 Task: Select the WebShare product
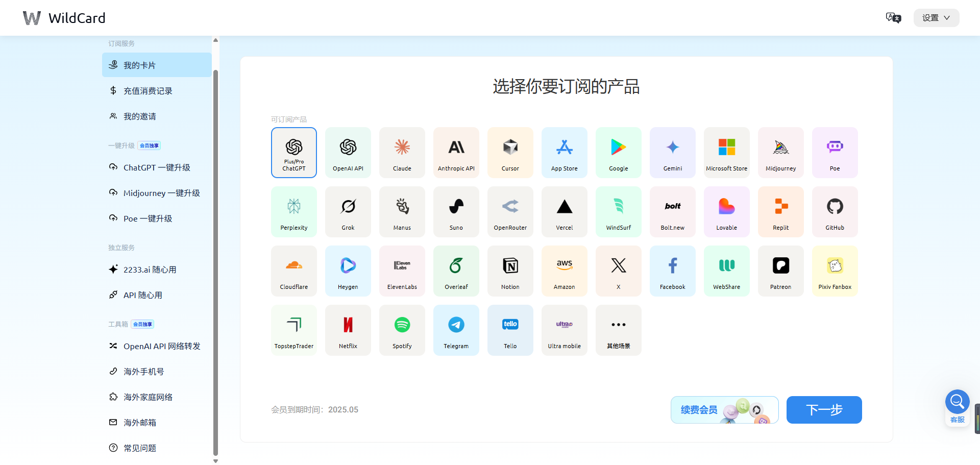tap(727, 271)
